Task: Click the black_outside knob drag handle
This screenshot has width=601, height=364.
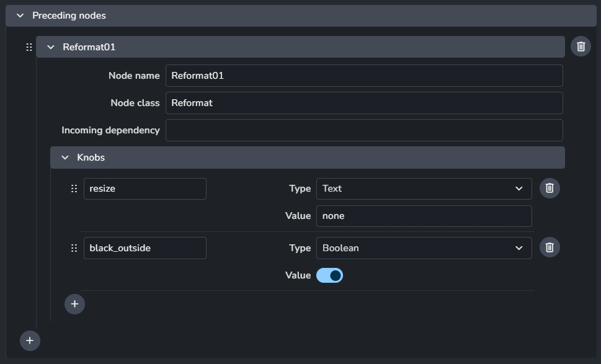Action: (x=74, y=248)
